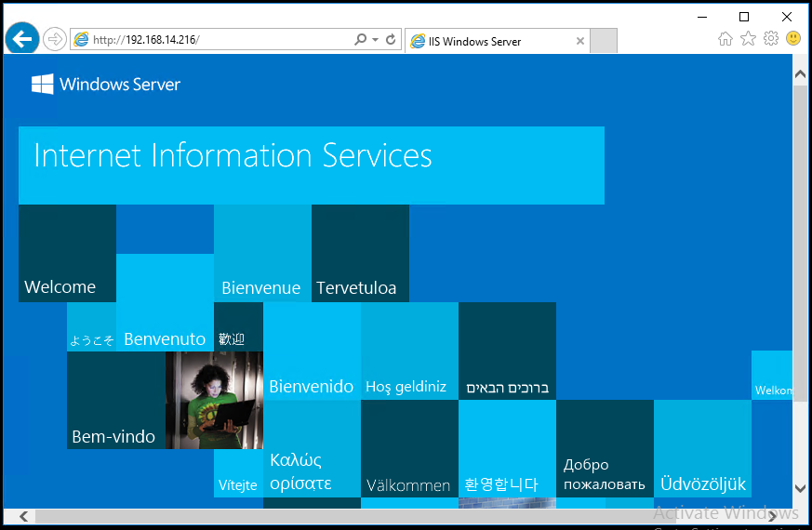Click the Windows Server logo
Viewport: 812px width, 530px height.
coord(106,84)
